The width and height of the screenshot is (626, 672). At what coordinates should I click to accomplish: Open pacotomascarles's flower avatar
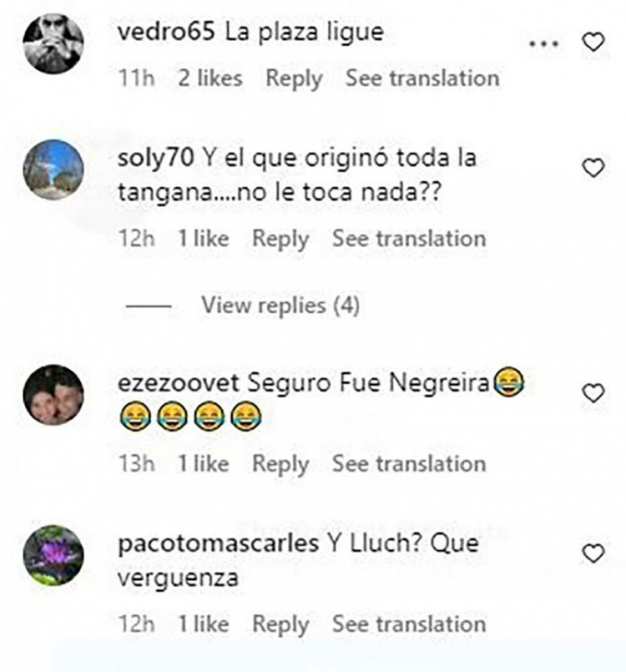coord(53,555)
